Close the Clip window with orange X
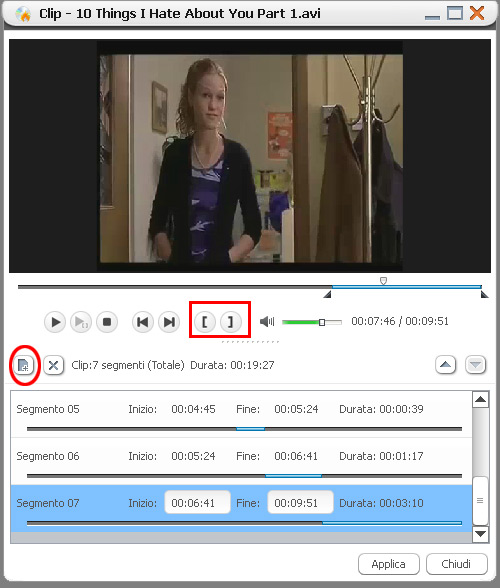This screenshot has width=500, height=588. tap(477, 13)
